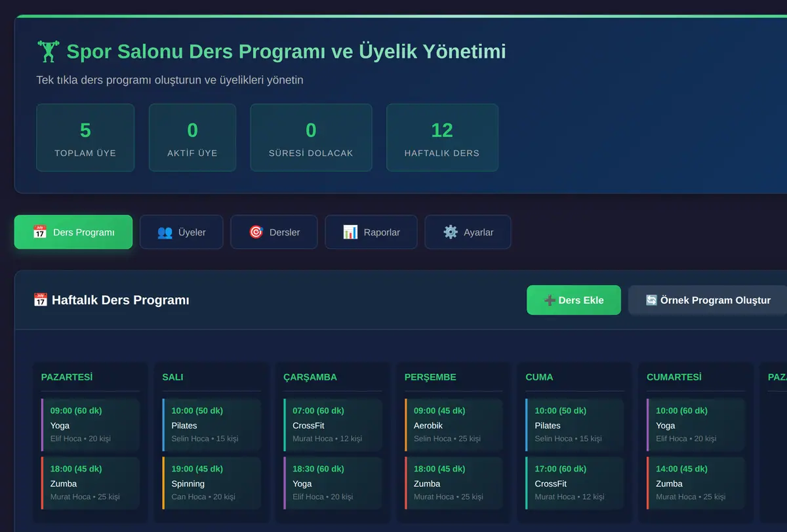This screenshot has width=787, height=532.
Task: Click the target icon on Dersler tab
Action: click(x=256, y=232)
